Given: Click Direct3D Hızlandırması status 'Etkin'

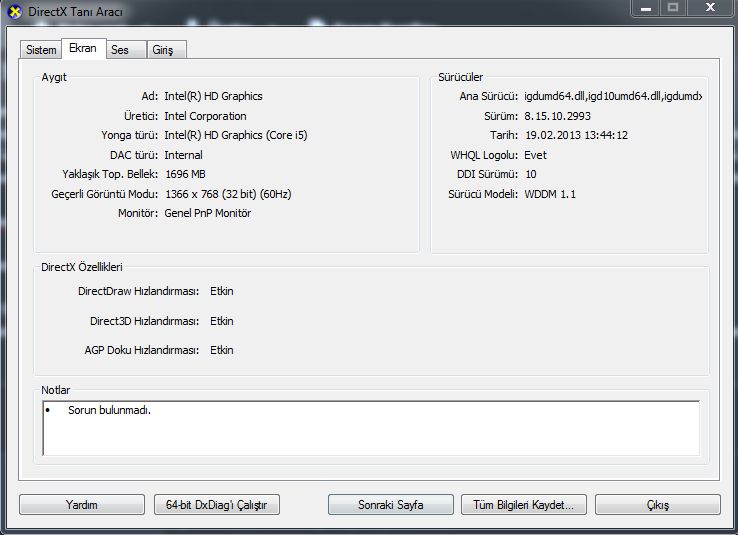Looking at the screenshot, I should (x=222, y=321).
